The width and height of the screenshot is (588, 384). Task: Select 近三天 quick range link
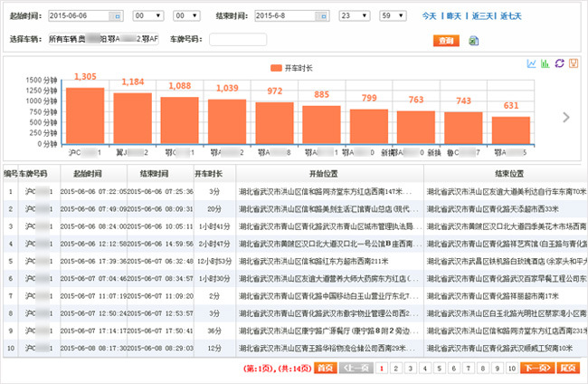(482, 16)
